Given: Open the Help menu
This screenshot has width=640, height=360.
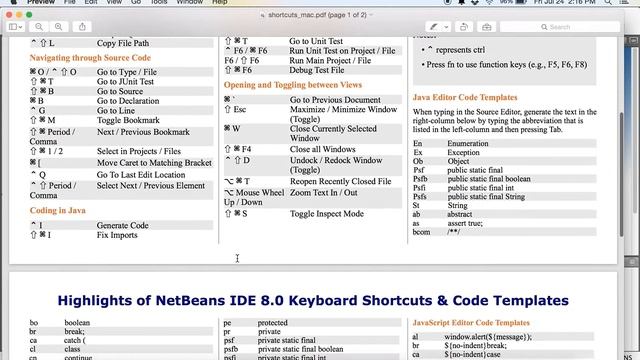Looking at the screenshot, I should (x=220, y=2).
